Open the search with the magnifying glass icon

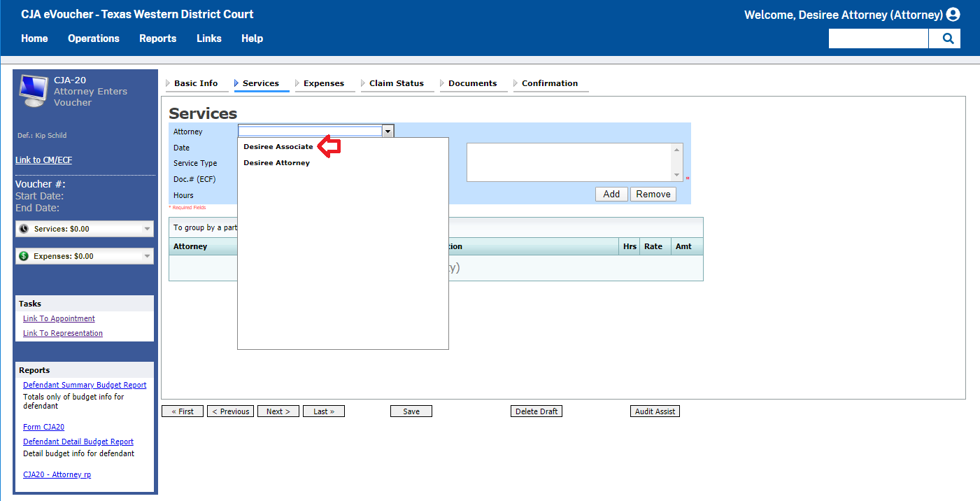tap(946, 38)
